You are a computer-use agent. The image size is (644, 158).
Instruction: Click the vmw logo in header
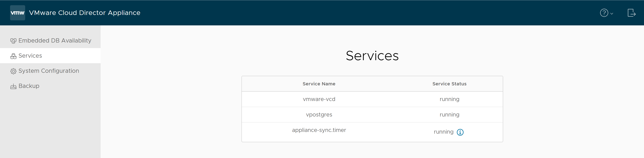click(17, 13)
